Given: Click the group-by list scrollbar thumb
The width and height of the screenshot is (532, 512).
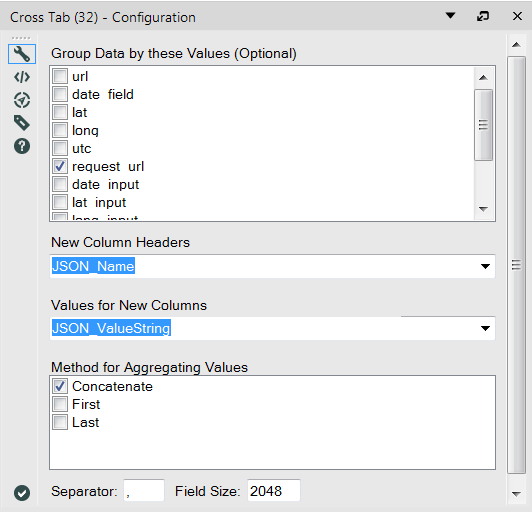Looking at the screenshot, I should point(483,125).
